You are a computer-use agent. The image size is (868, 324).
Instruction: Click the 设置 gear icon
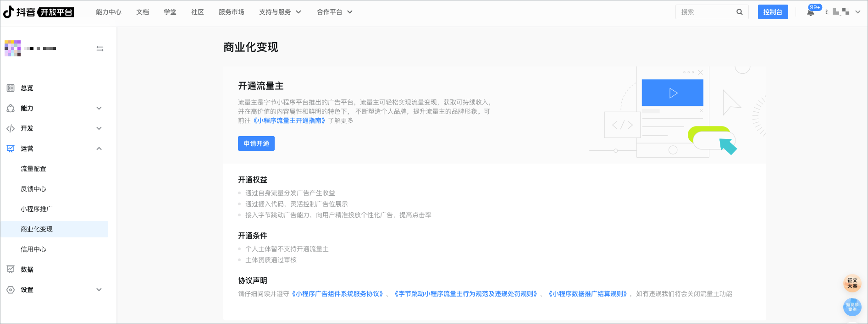point(11,290)
